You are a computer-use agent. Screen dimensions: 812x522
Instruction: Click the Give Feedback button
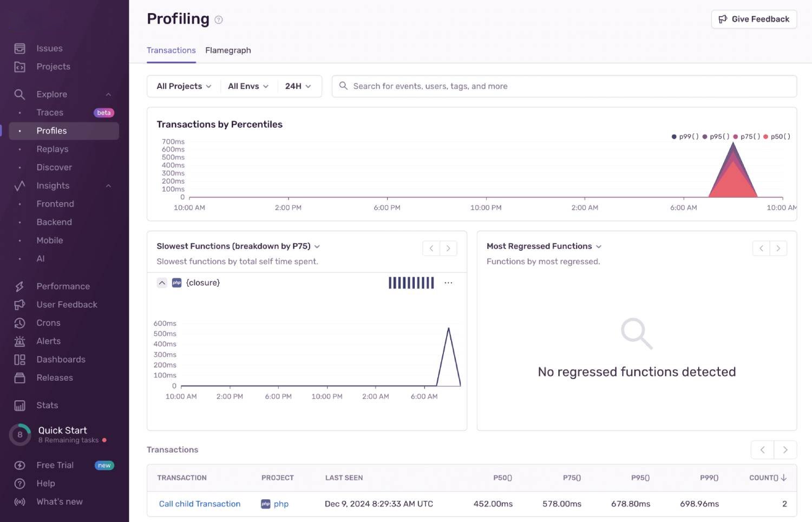[754, 19]
